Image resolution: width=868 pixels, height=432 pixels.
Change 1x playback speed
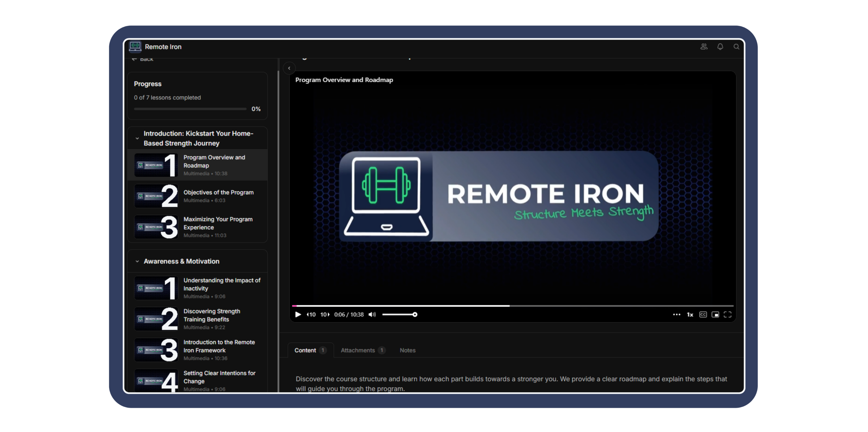[690, 315]
